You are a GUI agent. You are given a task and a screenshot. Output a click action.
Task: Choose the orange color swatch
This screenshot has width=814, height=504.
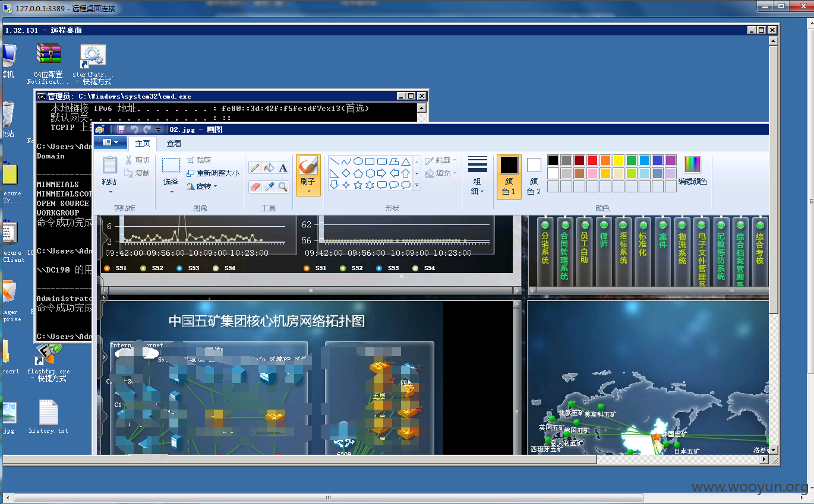click(x=605, y=160)
